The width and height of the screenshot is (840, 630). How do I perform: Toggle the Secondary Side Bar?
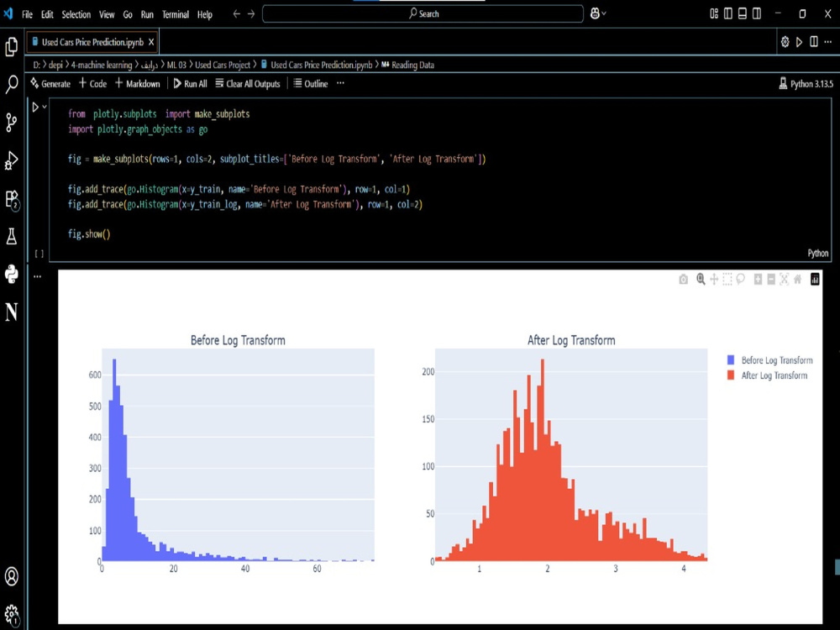[757, 14]
